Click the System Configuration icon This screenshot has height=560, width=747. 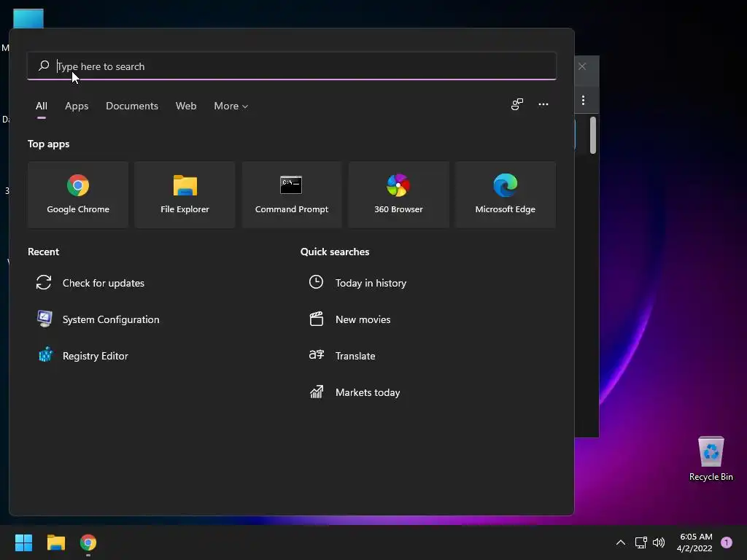(44, 319)
